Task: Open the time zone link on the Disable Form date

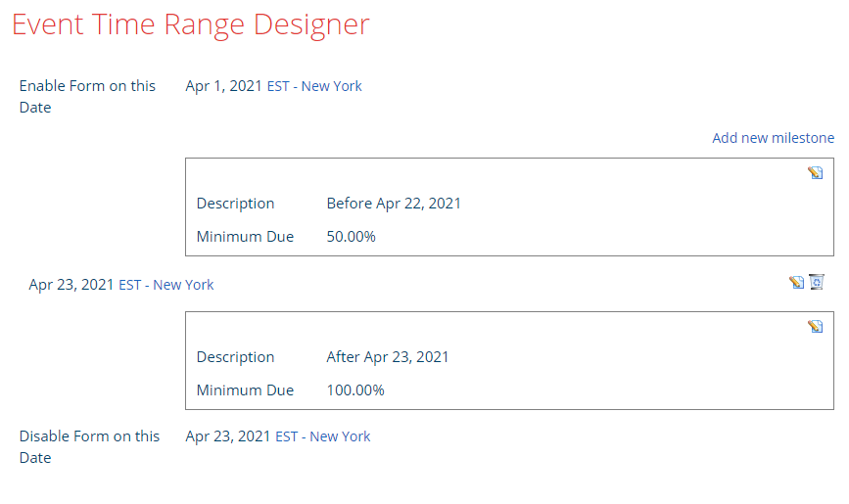Action: click(323, 436)
